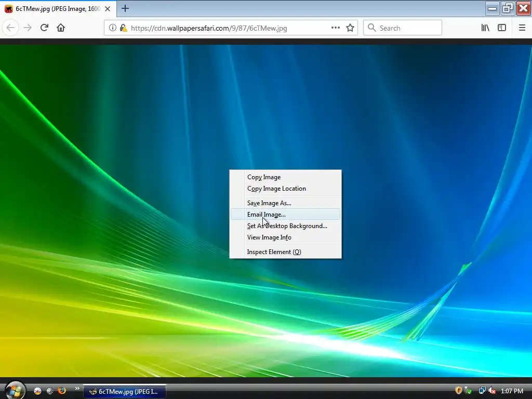Restore down the Firefox window
This screenshot has height=399, width=532.
click(508, 8)
